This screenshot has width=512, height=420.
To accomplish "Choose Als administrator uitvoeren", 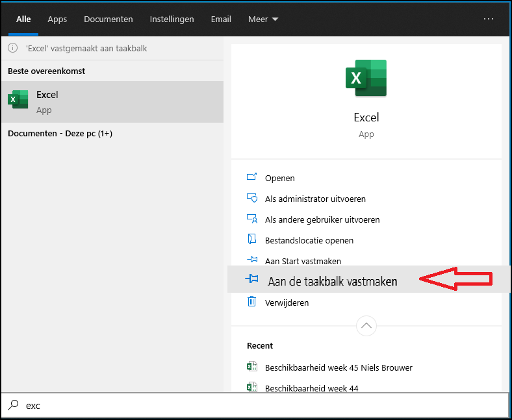I will coord(315,199).
